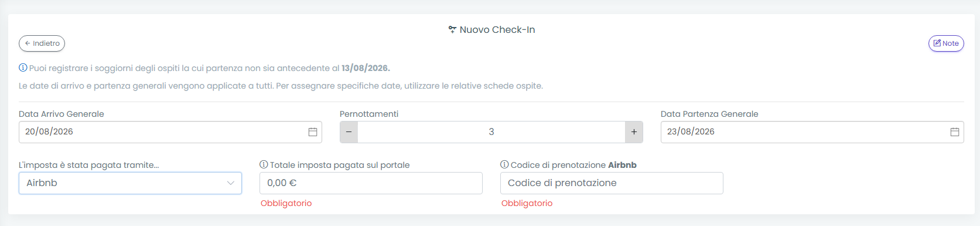Screen dimensions: 980x226
Task: Focus the Totale imposta pagata sul portale field
Action: coord(371,183)
